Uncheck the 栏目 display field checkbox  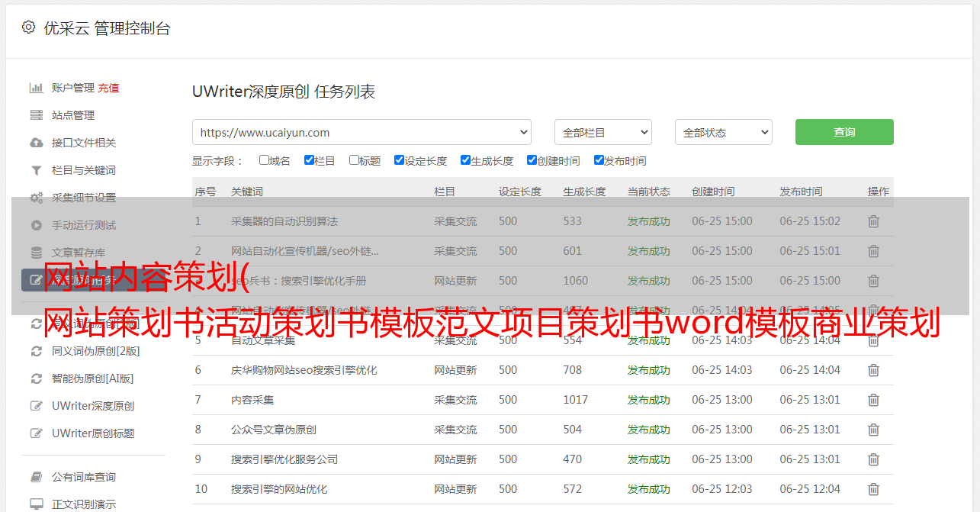tap(309, 160)
